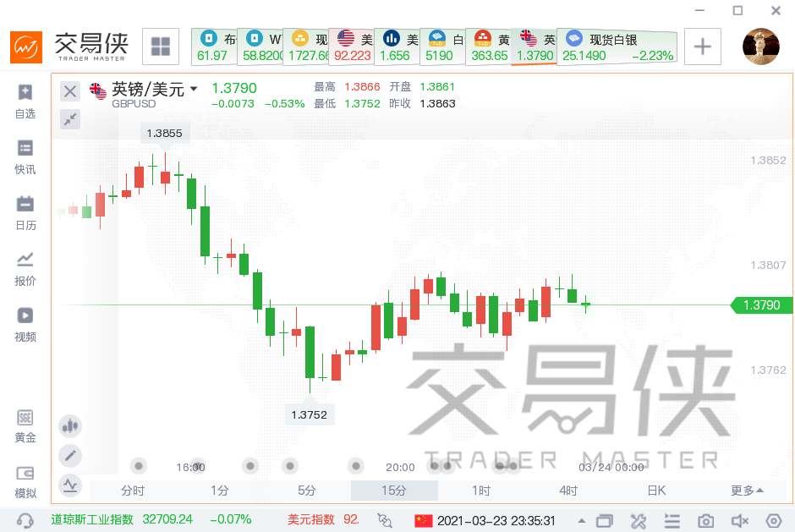This screenshot has height=532, width=795.
Task: Click the overlapping windows icon in status bar
Action: [x=605, y=521]
